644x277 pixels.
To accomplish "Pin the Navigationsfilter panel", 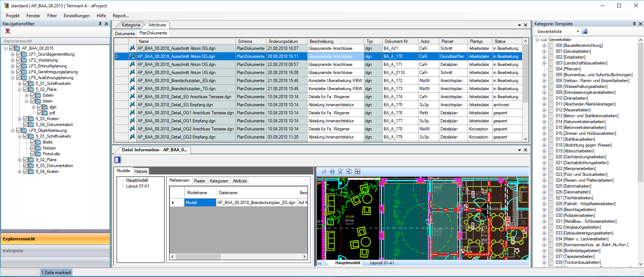I will coord(100,24).
